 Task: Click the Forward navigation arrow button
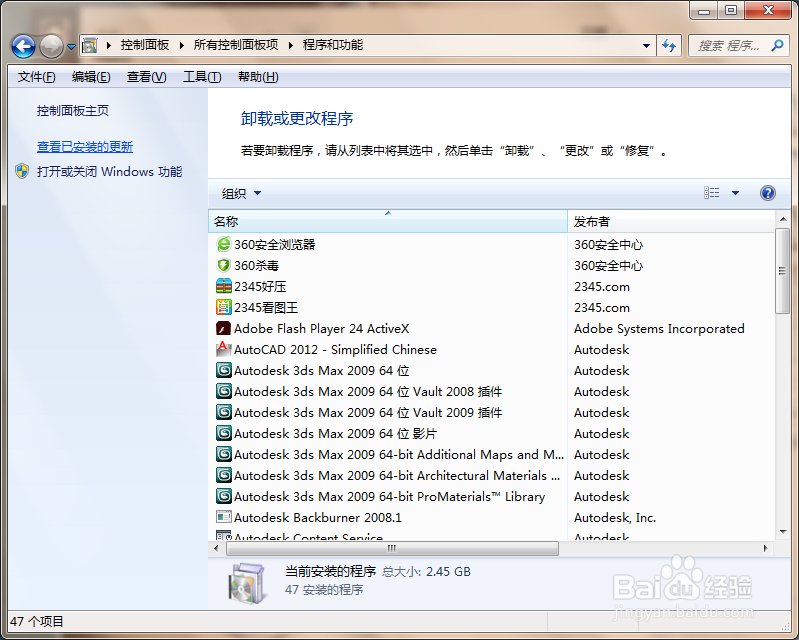pos(51,47)
